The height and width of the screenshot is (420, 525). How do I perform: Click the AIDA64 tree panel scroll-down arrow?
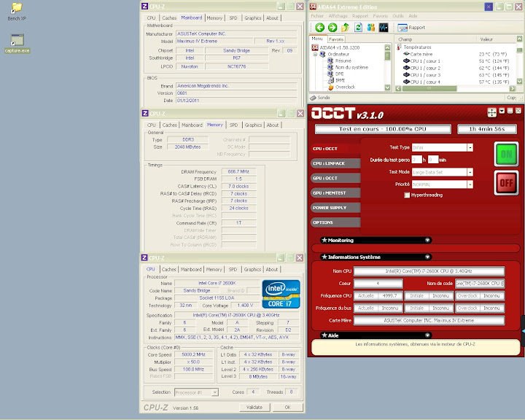tap(387, 87)
